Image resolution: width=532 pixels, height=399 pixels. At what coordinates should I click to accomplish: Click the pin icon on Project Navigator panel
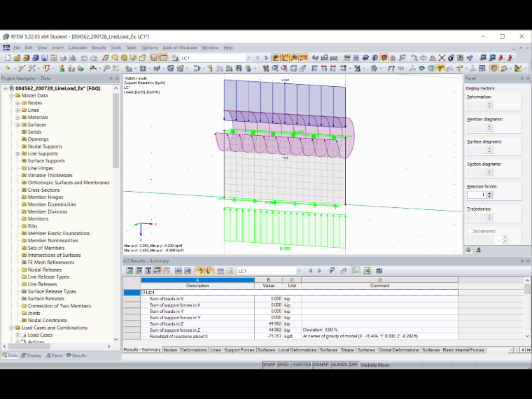pos(111,78)
